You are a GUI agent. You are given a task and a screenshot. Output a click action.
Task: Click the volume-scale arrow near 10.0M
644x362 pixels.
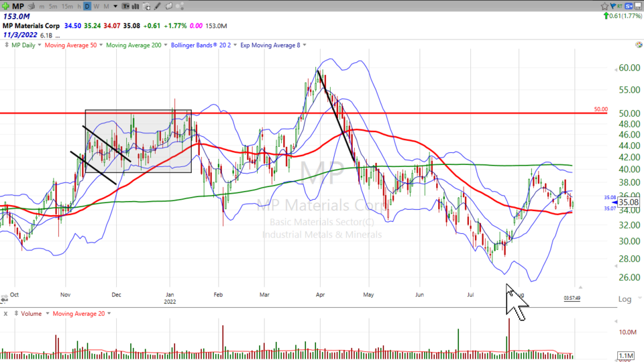[x=616, y=321]
